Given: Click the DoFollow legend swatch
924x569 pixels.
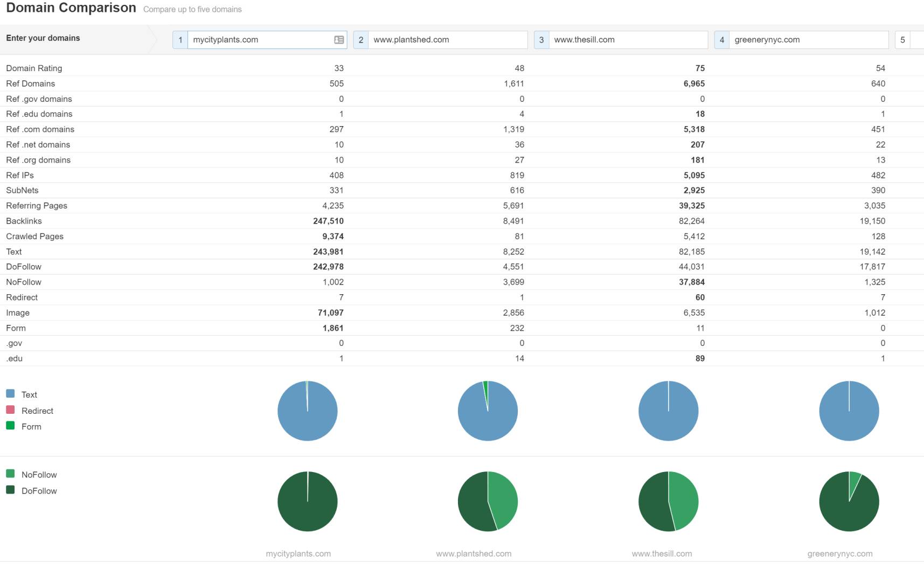Looking at the screenshot, I should pyautogui.click(x=10, y=490).
